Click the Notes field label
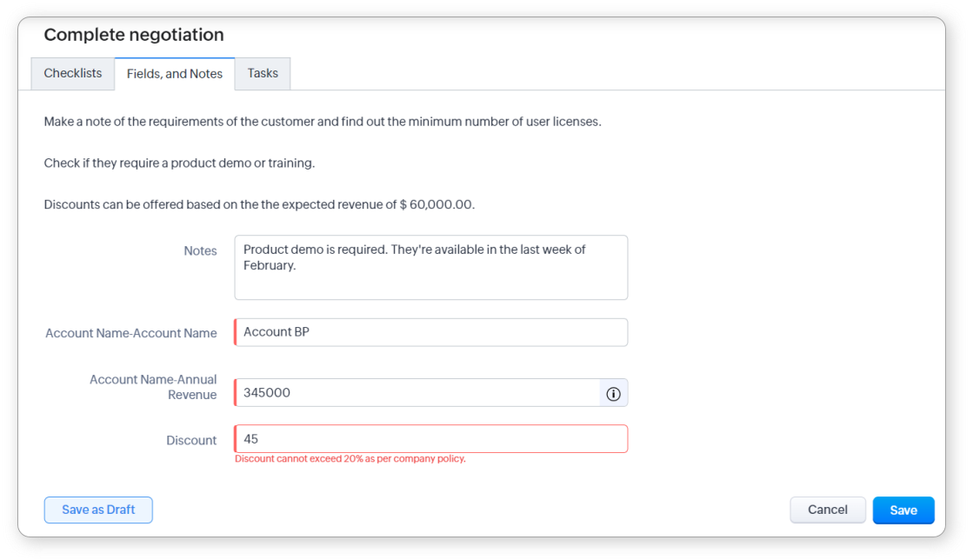Screen dimensions: 973x560 pos(200,250)
